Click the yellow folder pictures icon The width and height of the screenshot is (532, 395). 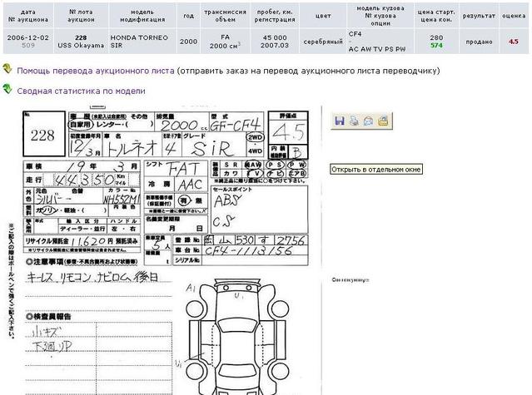click(x=383, y=121)
